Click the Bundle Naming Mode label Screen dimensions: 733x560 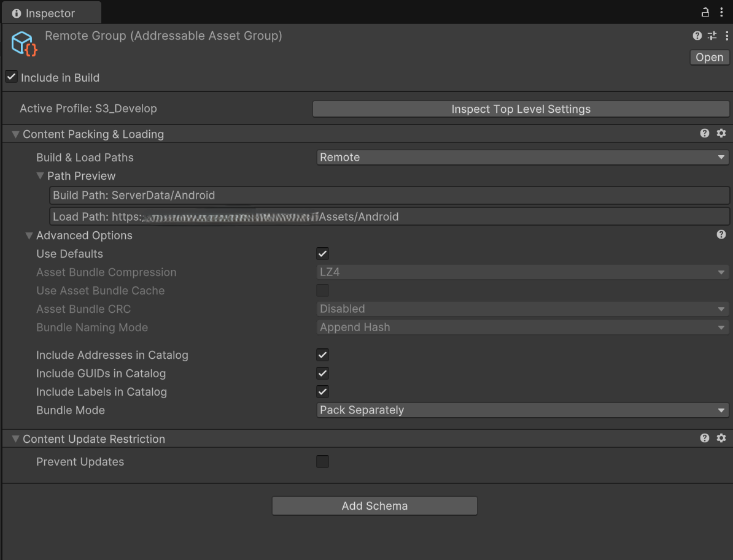(x=92, y=328)
